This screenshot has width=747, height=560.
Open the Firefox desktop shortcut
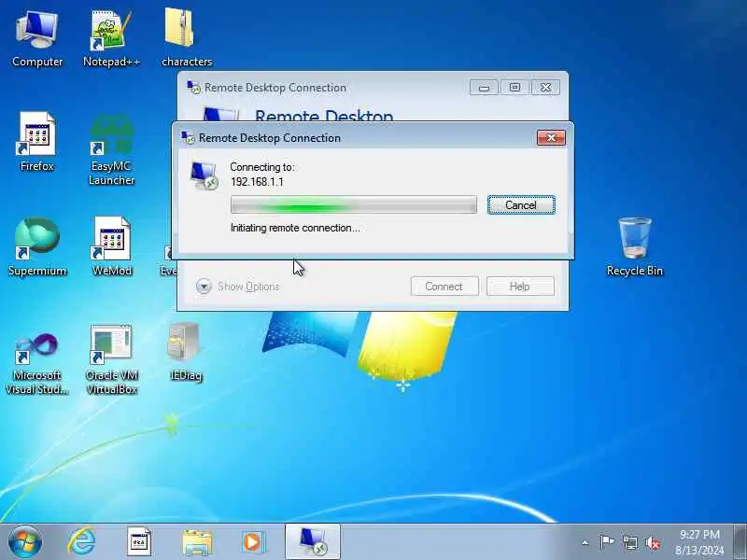point(37,142)
